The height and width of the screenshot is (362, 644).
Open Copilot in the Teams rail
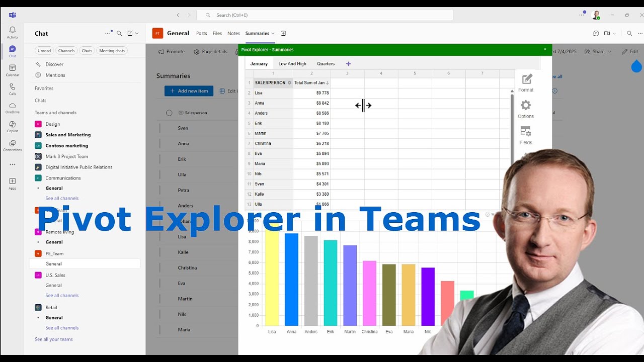pos(13,127)
